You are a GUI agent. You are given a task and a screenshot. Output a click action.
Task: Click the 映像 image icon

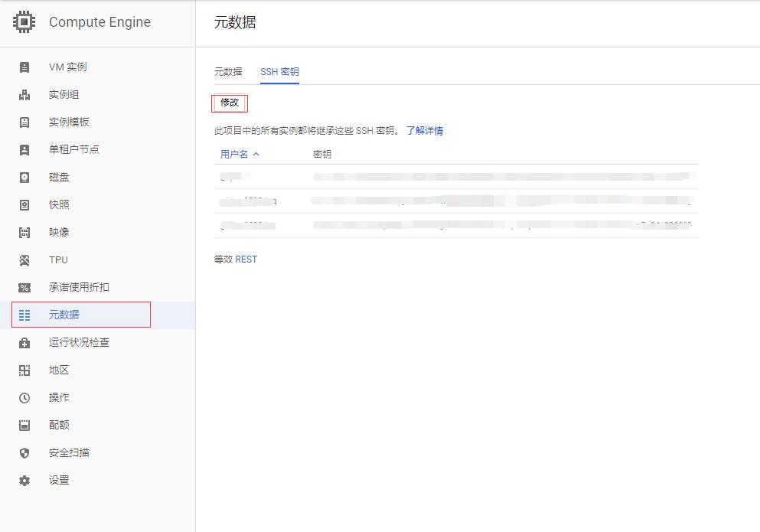pyautogui.click(x=24, y=232)
